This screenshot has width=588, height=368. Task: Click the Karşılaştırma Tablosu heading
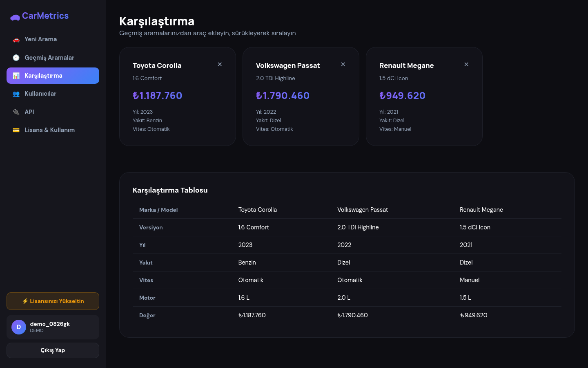pos(170,190)
